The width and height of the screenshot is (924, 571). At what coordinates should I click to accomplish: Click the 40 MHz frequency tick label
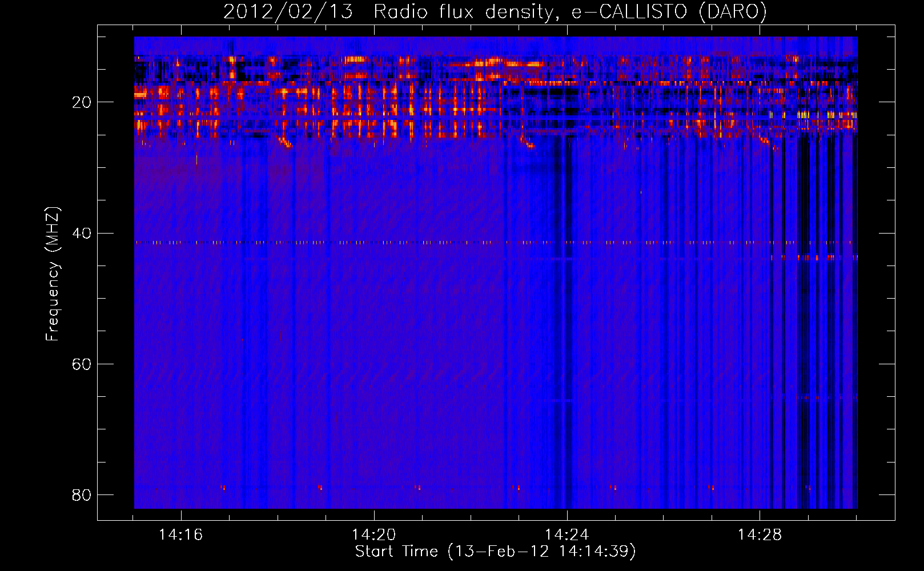(81, 234)
